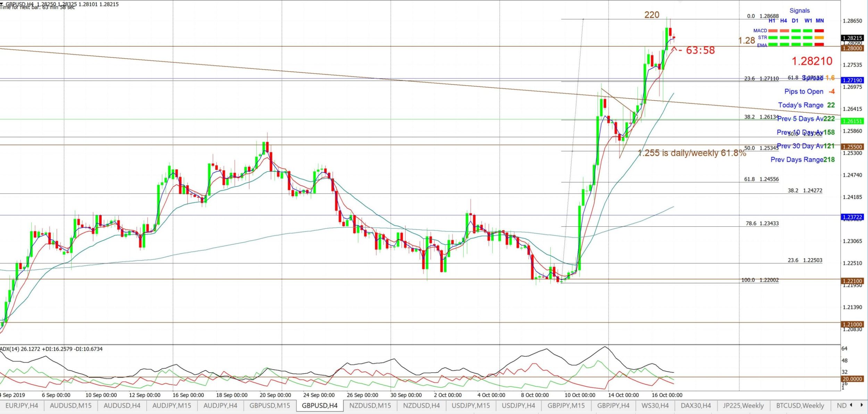Screen dimensions: 868x414
Task: Click the red MACD MN signal box
Action: click(x=819, y=31)
